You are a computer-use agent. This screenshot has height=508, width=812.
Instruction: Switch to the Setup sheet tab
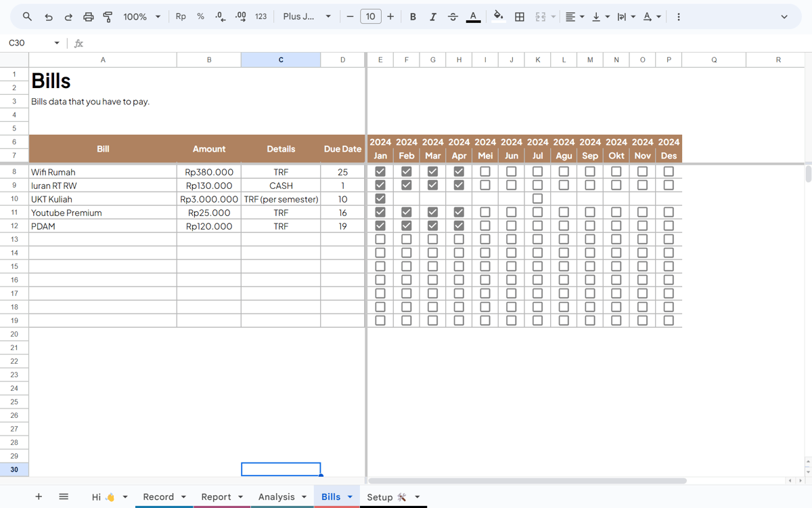click(386, 496)
